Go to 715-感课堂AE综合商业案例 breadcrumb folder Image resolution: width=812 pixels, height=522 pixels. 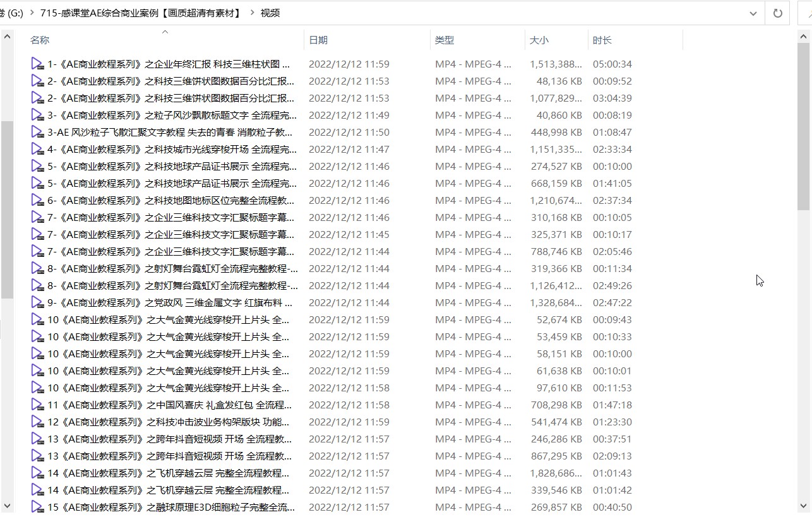tap(141, 13)
